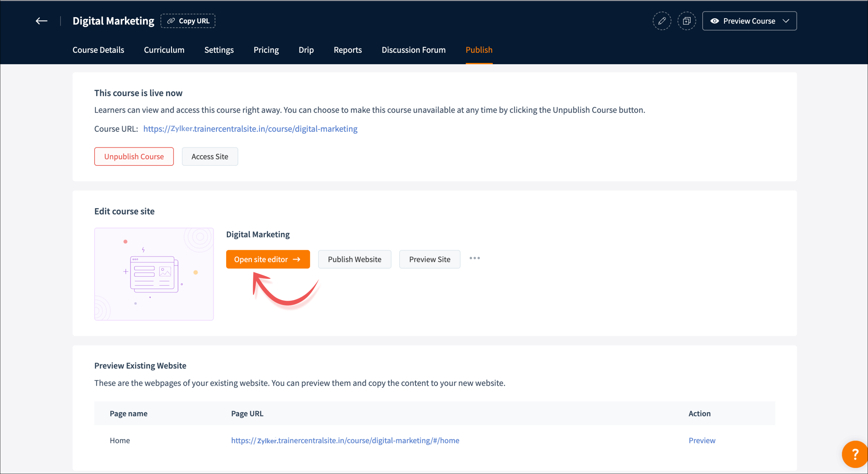The height and width of the screenshot is (474, 868).
Task: Open the course URL link
Action: click(250, 129)
